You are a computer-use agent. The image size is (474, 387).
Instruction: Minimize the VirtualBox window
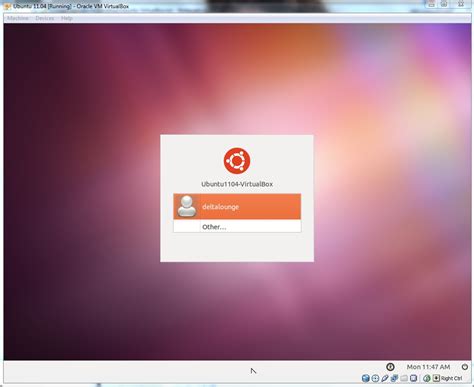click(x=432, y=4)
